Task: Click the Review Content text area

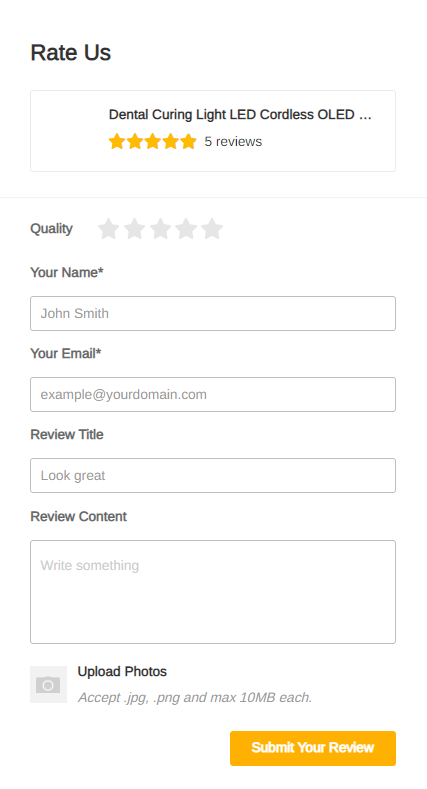Action: (213, 592)
